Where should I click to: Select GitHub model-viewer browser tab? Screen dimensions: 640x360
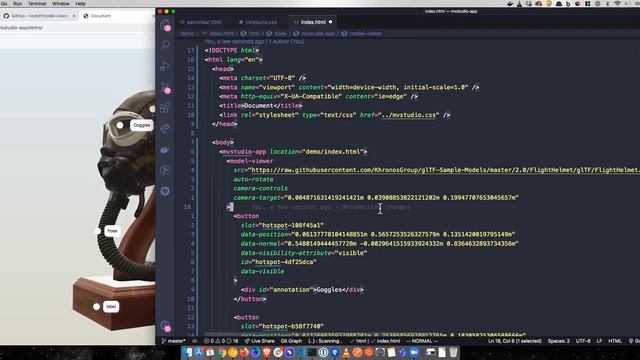pyautogui.click(x=39, y=16)
